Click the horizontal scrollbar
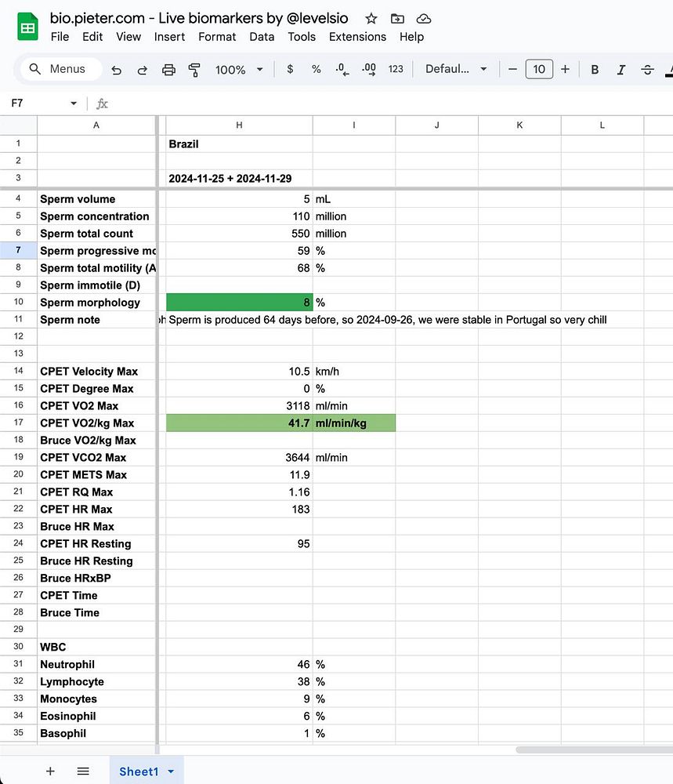 [x=594, y=750]
